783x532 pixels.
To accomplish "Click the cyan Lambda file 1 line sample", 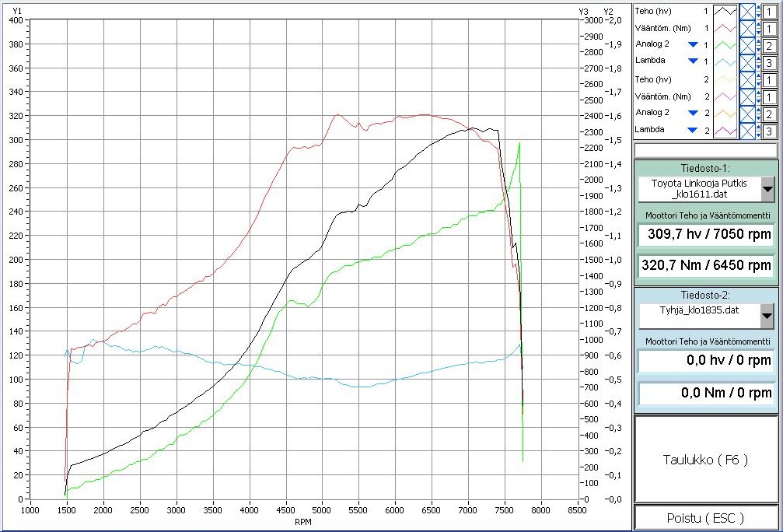I will (x=725, y=62).
